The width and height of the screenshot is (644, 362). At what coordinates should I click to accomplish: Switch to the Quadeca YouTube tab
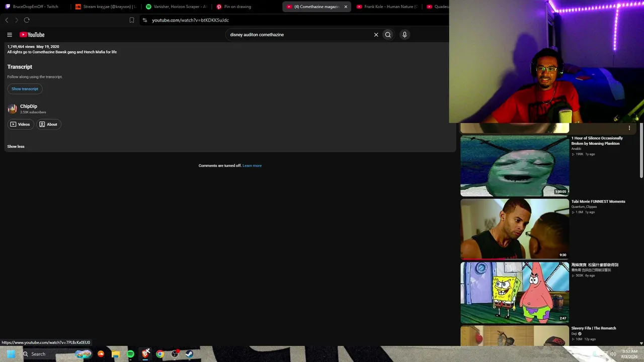437,7
